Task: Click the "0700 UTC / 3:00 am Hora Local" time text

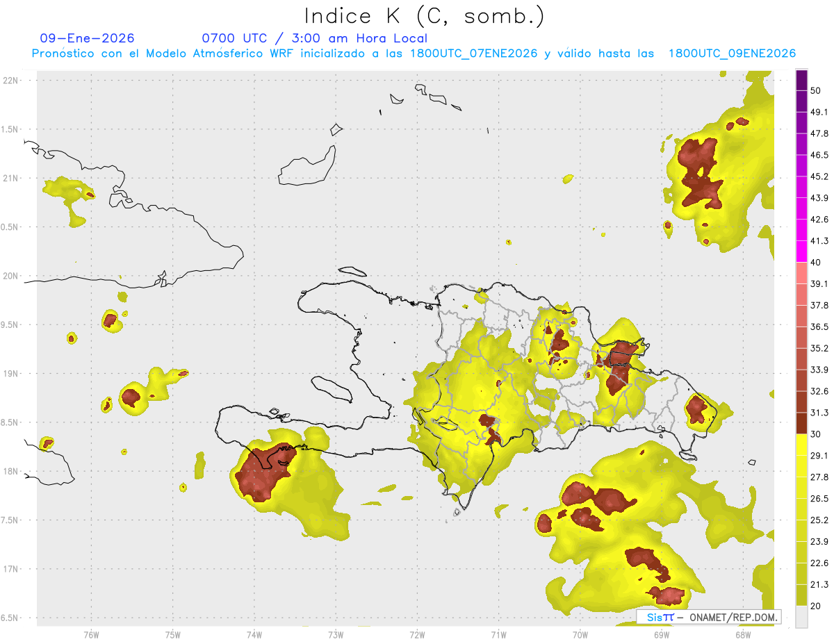Action: (314, 38)
